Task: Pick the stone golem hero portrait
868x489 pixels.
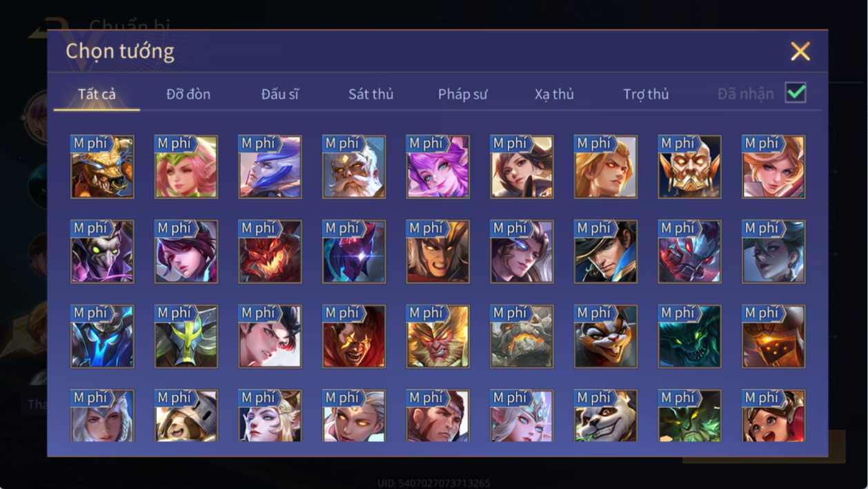Action: [522, 337]
